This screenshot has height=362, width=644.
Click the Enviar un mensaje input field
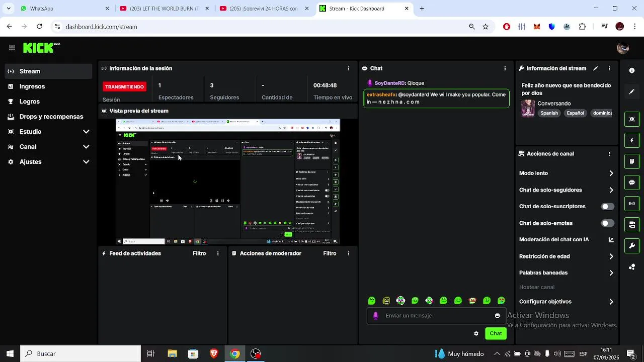pos(436,316)
